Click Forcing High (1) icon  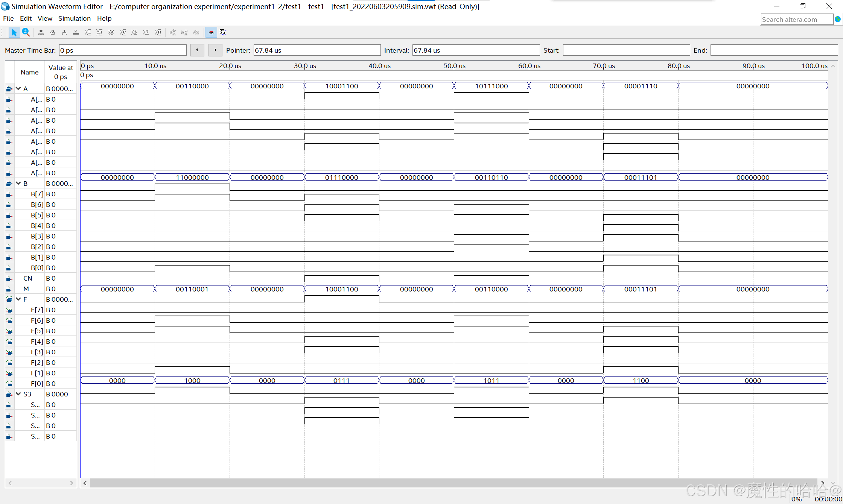(64, 32)
